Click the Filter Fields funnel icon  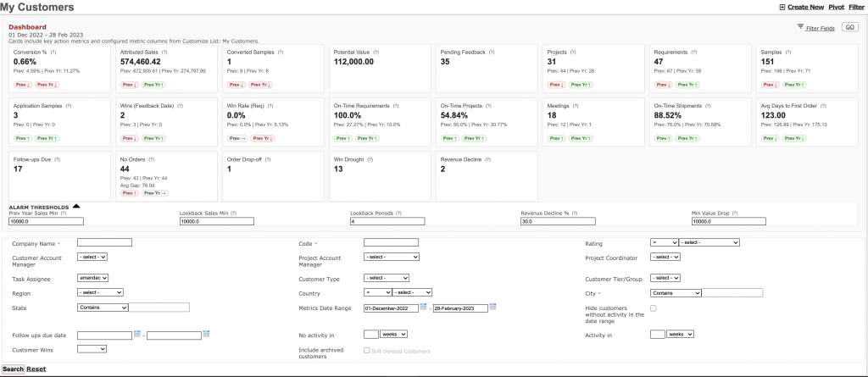coord(801,28)
